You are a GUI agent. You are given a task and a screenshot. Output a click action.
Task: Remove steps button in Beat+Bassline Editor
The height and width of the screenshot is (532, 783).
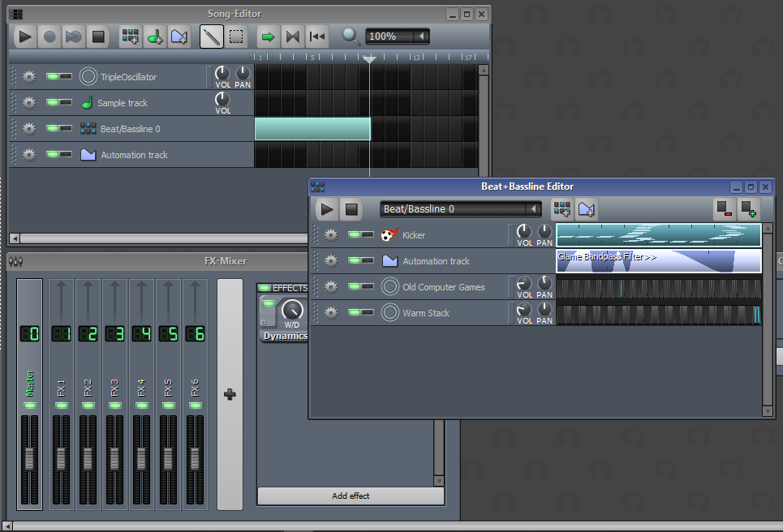pyautogui.click(x=724, y=209)
